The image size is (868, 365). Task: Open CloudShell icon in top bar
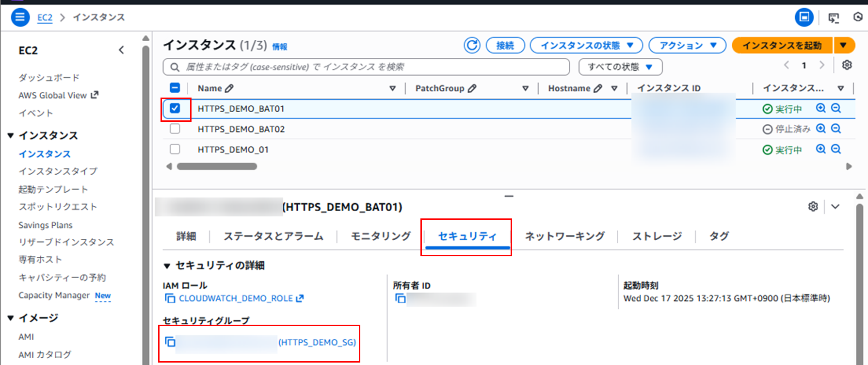[834, 18]
